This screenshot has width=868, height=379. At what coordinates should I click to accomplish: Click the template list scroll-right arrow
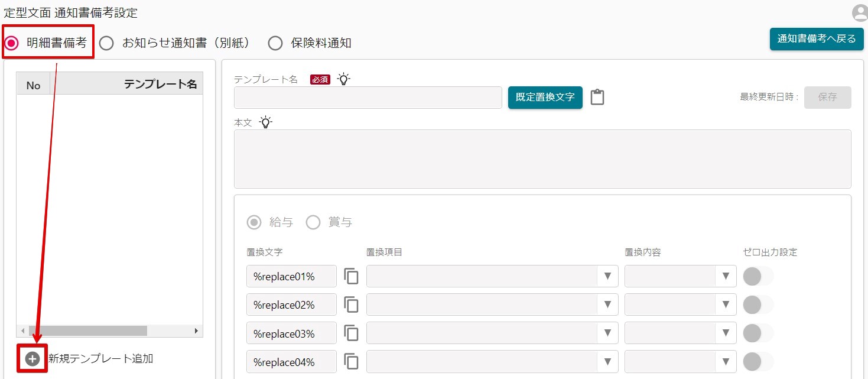tap(197, 331)
